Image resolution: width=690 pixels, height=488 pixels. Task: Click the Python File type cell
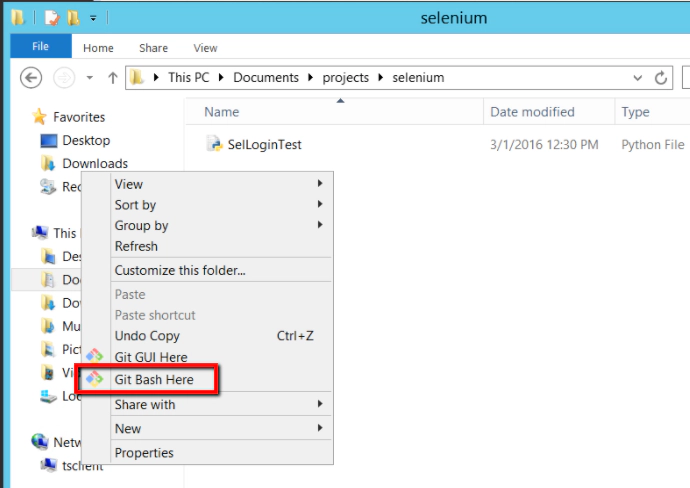[653, 145]
